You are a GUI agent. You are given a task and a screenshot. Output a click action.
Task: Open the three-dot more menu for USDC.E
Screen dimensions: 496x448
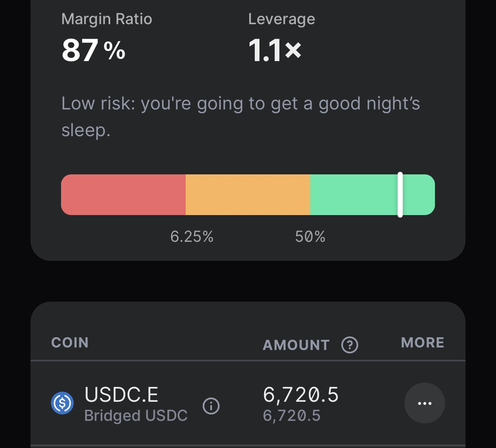click(424, 403)
